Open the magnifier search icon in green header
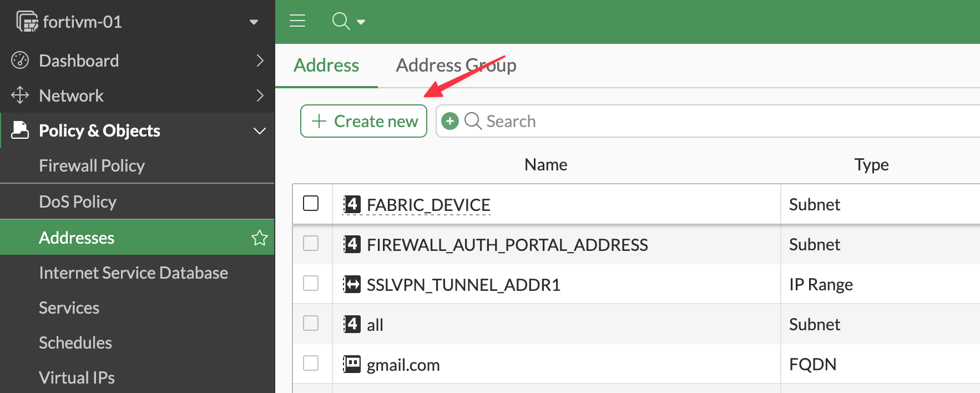 [341, 22]
